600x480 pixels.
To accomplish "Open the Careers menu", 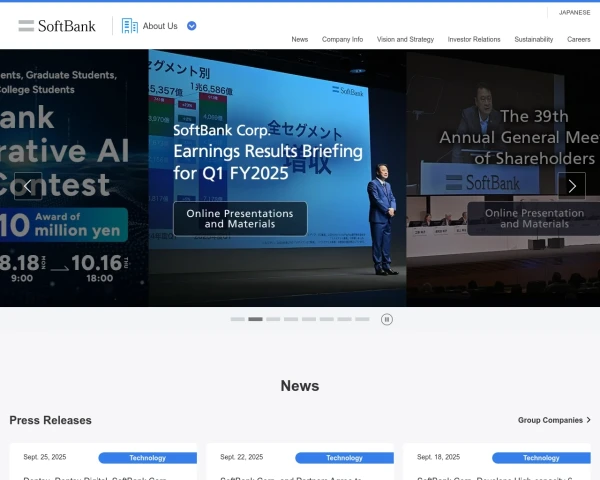I will pos(579,39).
